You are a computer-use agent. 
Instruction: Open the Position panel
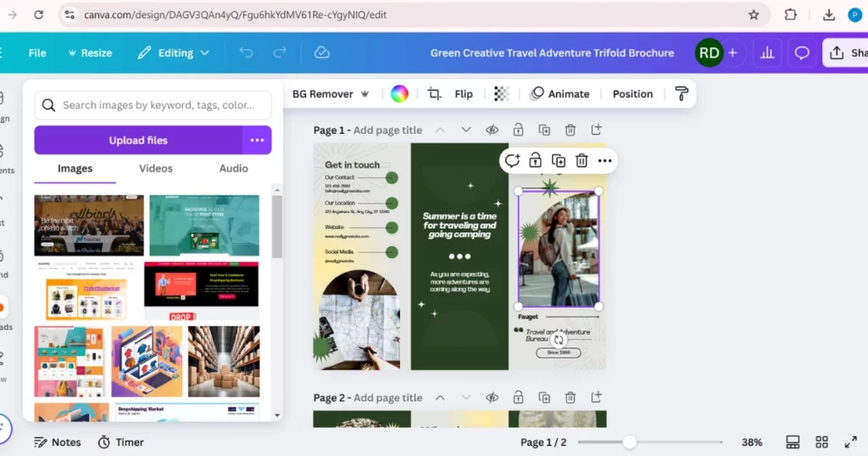(x=632, y=94)
